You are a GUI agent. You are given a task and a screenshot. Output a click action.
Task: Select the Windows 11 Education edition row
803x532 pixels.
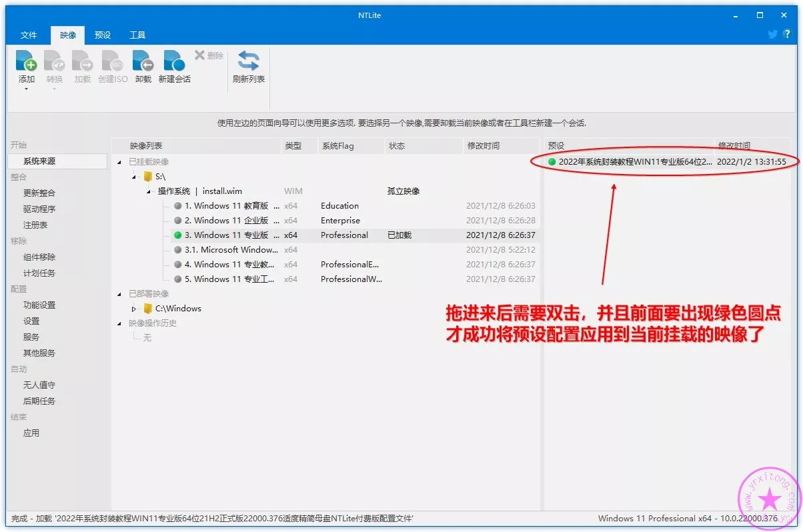tap(226, 206)
